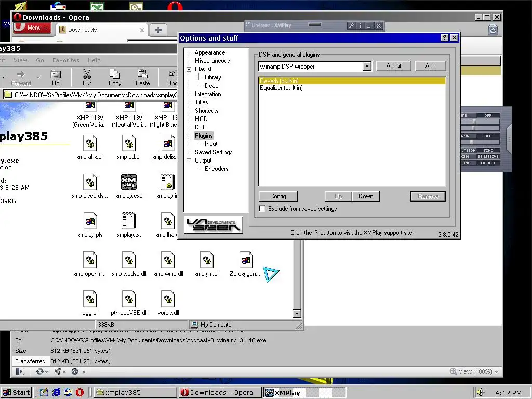Launch Internet Explorer from quick launch
532x399 pixels.
(x=56, y=392)
